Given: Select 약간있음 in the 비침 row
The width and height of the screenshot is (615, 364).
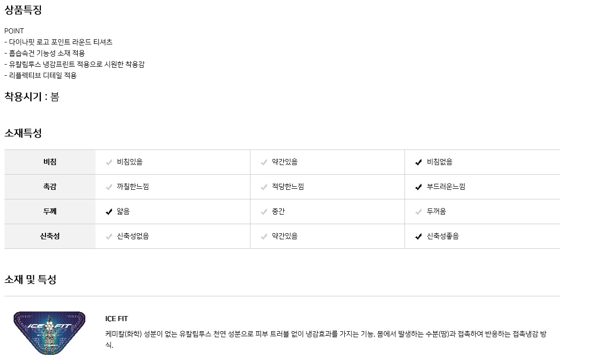Looking at the screenshot, I should (285, 162).
